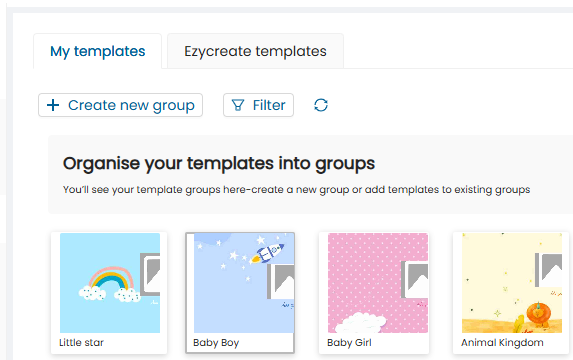Screen dimensions: 573x360
Task: Switch to the My templates tab
Action: coord(98,51)
